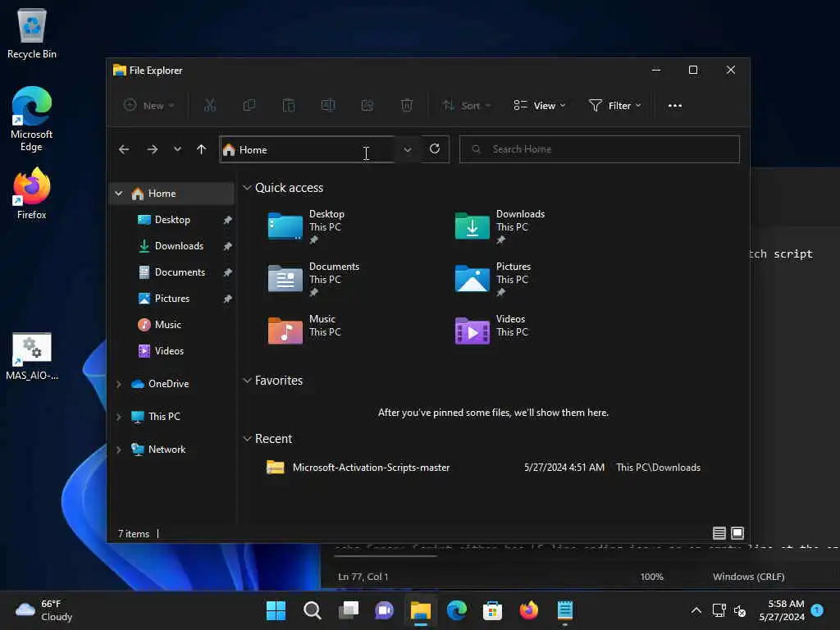Select Microsoft Edge desktop shortcut
840x630 pixels.
(32, 119)
